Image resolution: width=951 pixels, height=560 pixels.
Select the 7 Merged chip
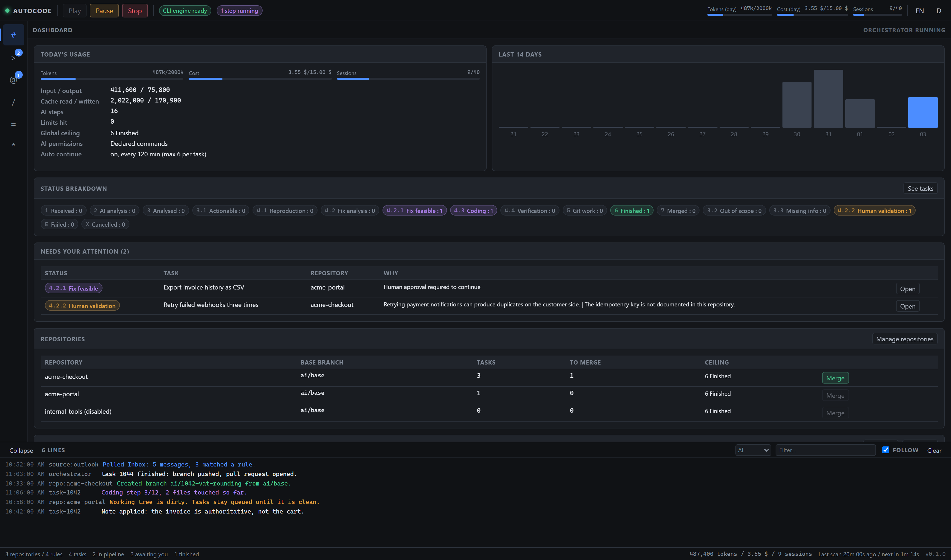click(x=678, y=211)
